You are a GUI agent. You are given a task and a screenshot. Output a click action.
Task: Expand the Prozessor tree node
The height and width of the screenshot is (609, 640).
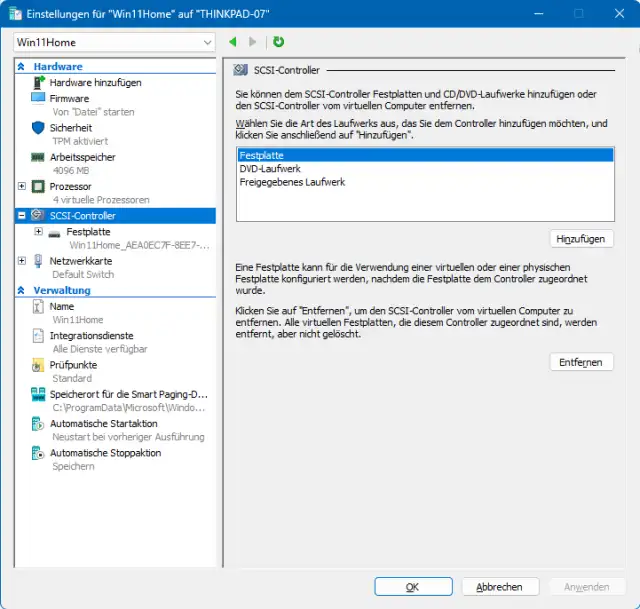[22, 186]
